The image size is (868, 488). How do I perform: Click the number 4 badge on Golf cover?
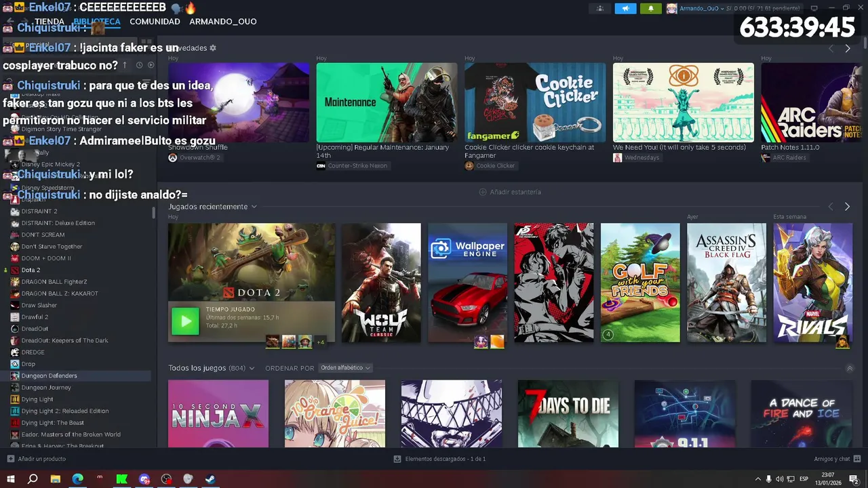click(x=608, y=334)
